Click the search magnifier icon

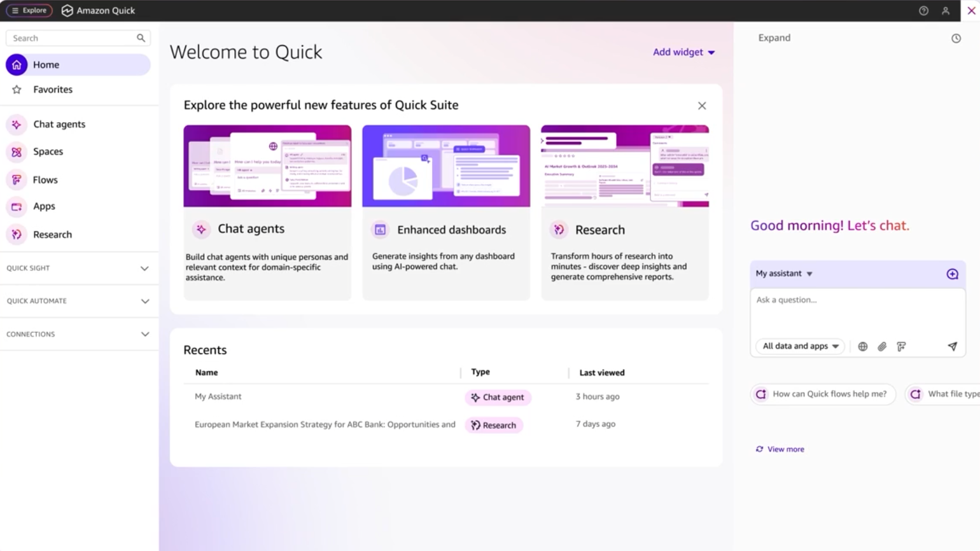[x=141, y=38]
